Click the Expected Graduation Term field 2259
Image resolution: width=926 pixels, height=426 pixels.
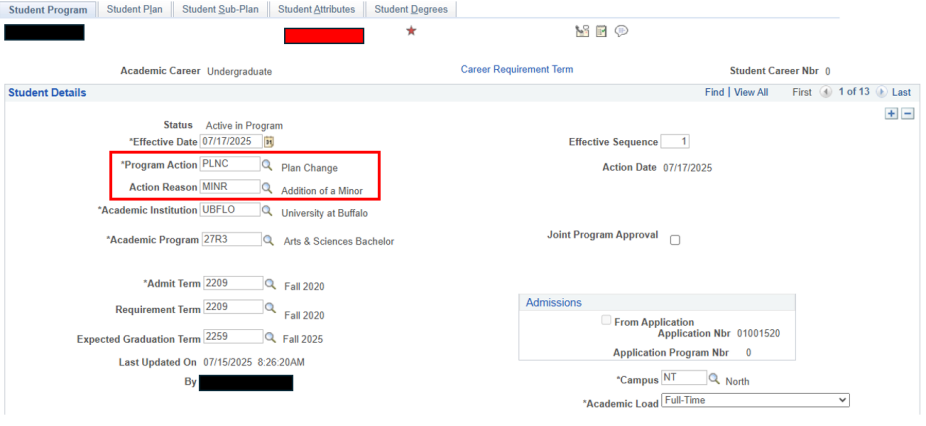[x=233, y=337]
